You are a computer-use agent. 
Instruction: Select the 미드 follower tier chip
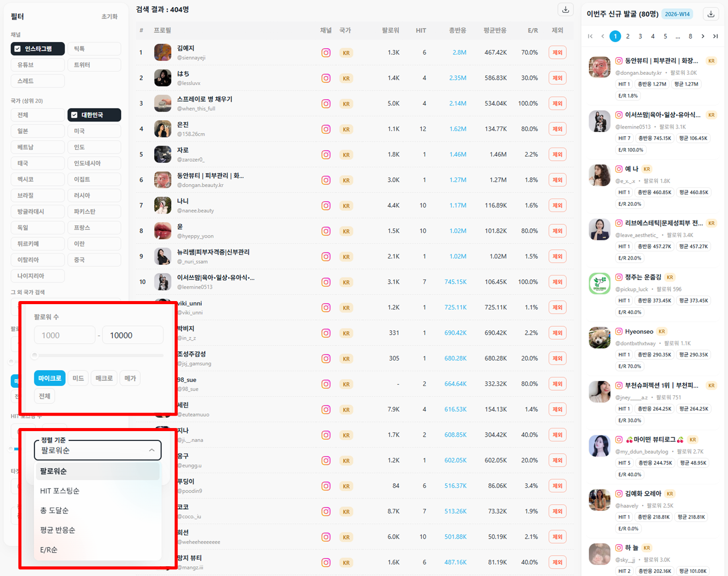pyautogui.click(x=78, y=378)
